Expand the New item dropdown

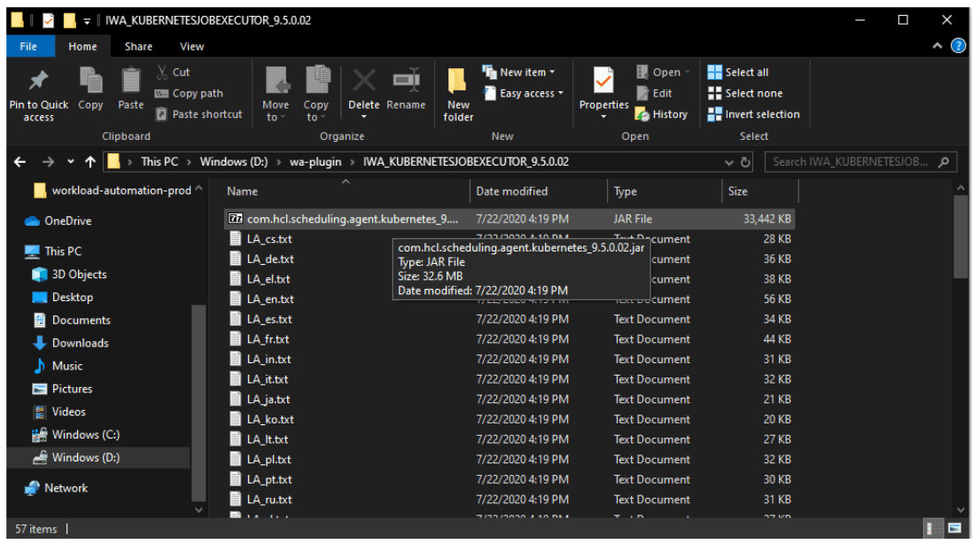519,72
